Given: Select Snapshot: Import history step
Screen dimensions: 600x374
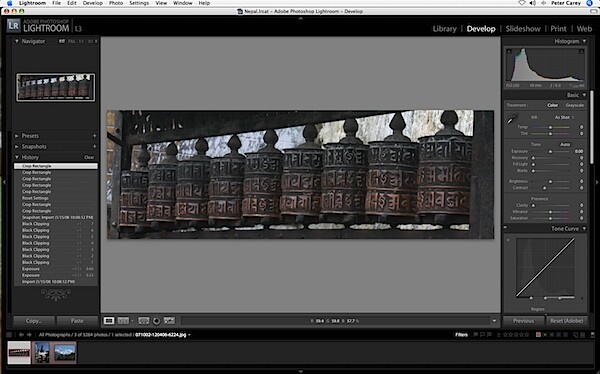Looking at the screenshot, I should point(56,217).
